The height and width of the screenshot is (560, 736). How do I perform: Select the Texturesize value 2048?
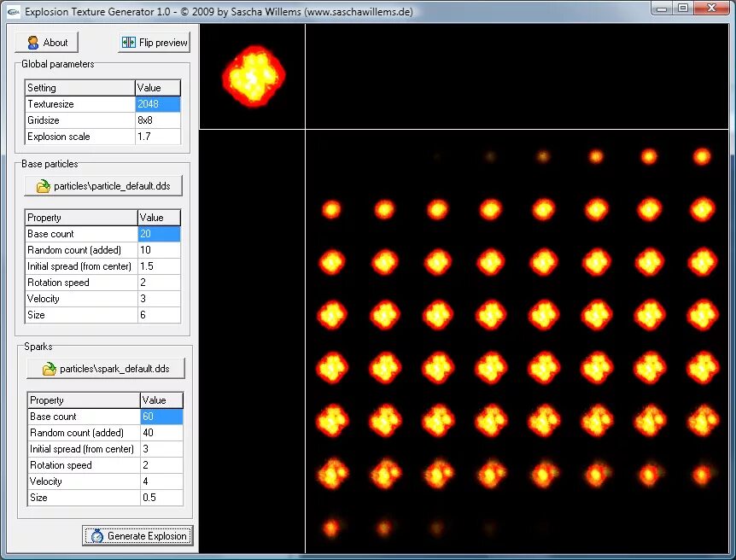click(x=158, y=104)
